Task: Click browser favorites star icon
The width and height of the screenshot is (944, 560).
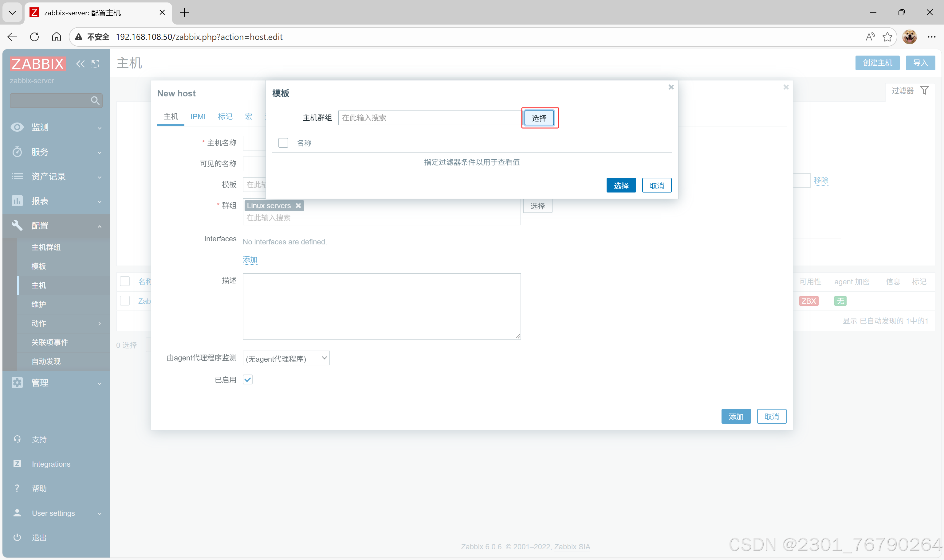Action: 887,37
